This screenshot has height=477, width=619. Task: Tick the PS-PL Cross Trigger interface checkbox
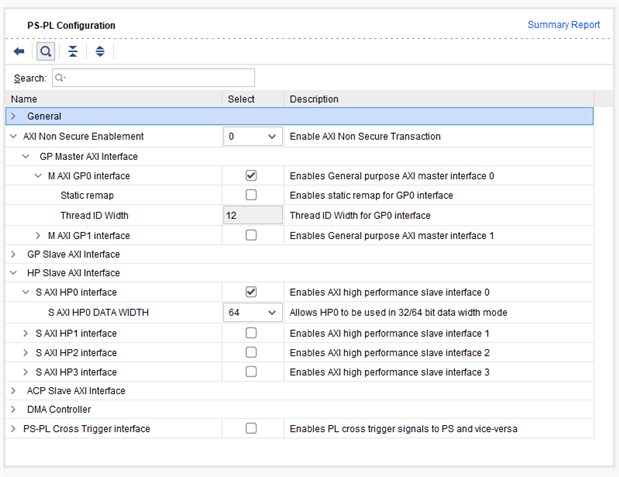click(x=251, y=429)
